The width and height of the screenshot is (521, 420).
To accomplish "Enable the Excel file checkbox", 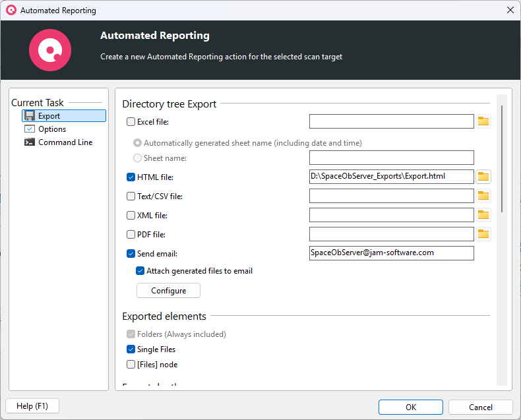I will coord(131,121).
